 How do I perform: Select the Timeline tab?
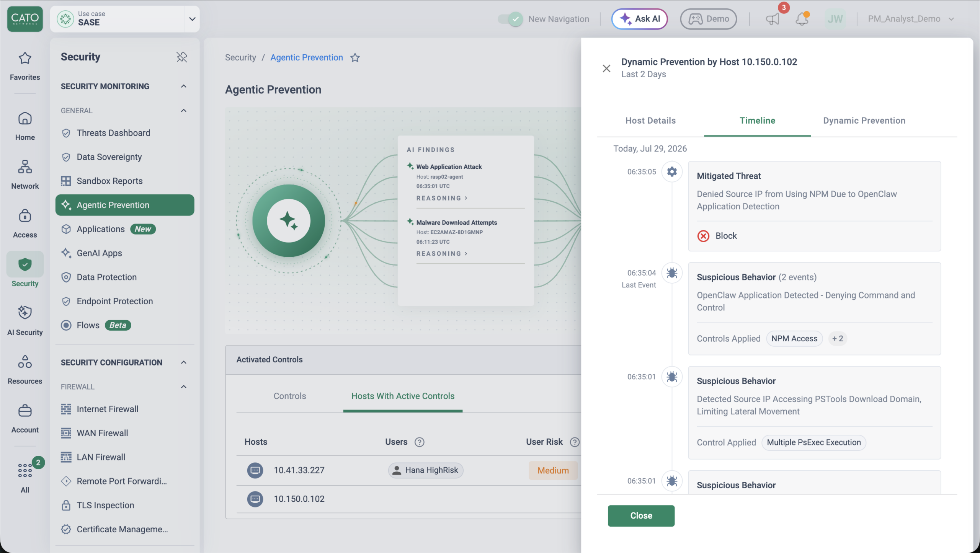[757, 121]
